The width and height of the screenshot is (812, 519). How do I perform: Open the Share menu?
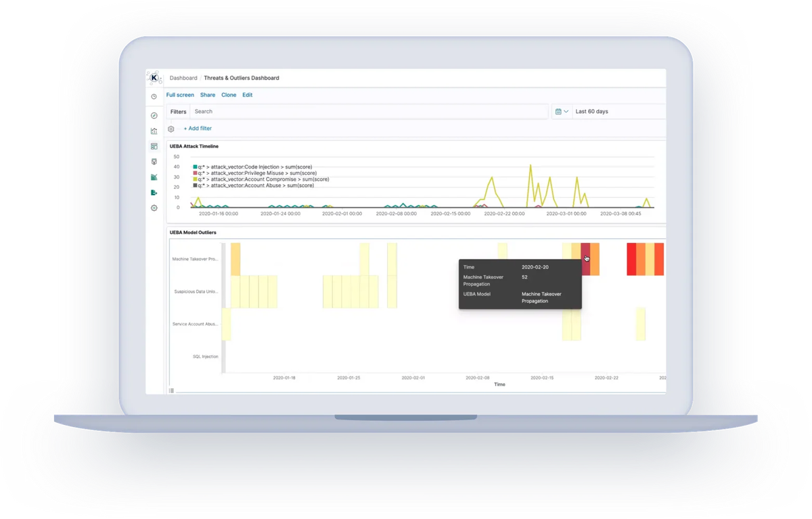[208, 95]
